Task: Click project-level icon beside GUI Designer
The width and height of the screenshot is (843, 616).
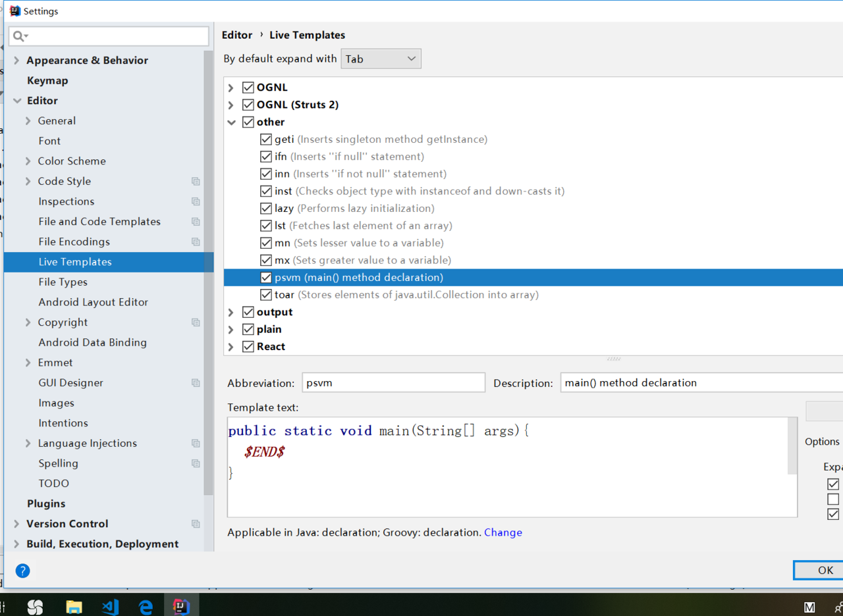Action: click(196, 382)
